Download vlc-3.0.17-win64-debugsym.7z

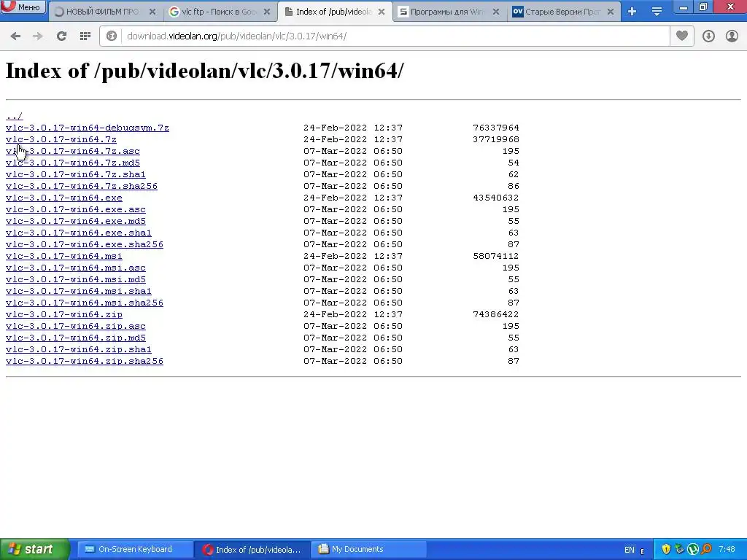click(x=88, y=128)
